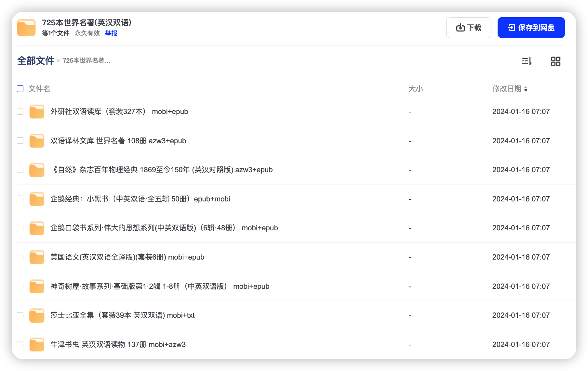The height and width of the screenshot is (371, 588).
Task: Click folder icon for 外研社双语读库
Action: pos(37,112)
